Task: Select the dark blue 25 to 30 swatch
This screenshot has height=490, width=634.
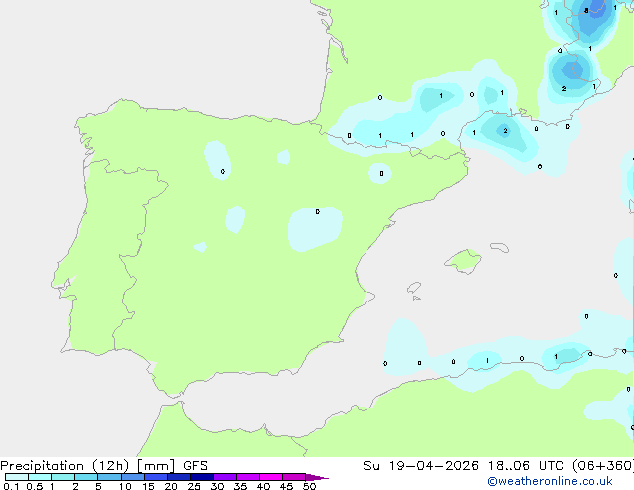Action: click(202, 477)
